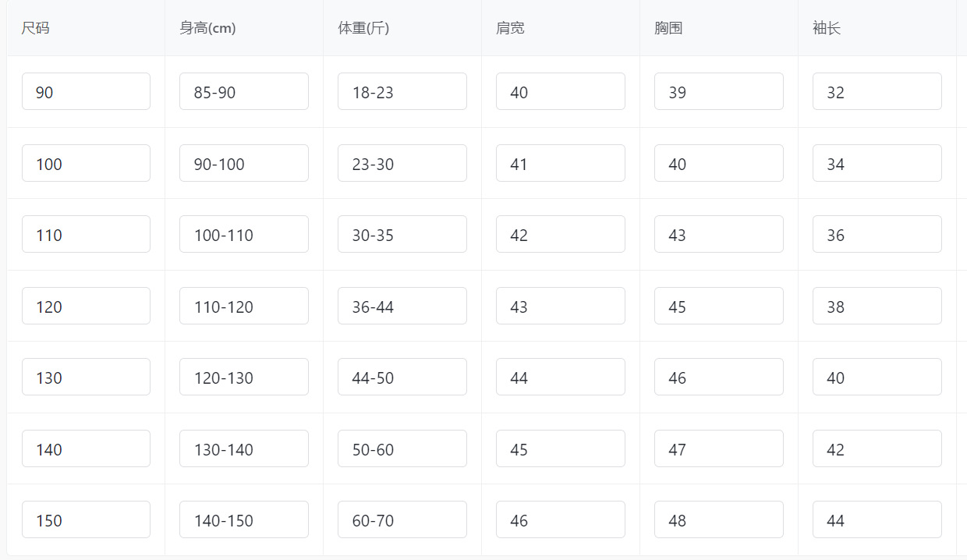Viewport: 967px width, 560px height.
Task: Select the 胸围 field in size 110 row
Action: (718, 234)
